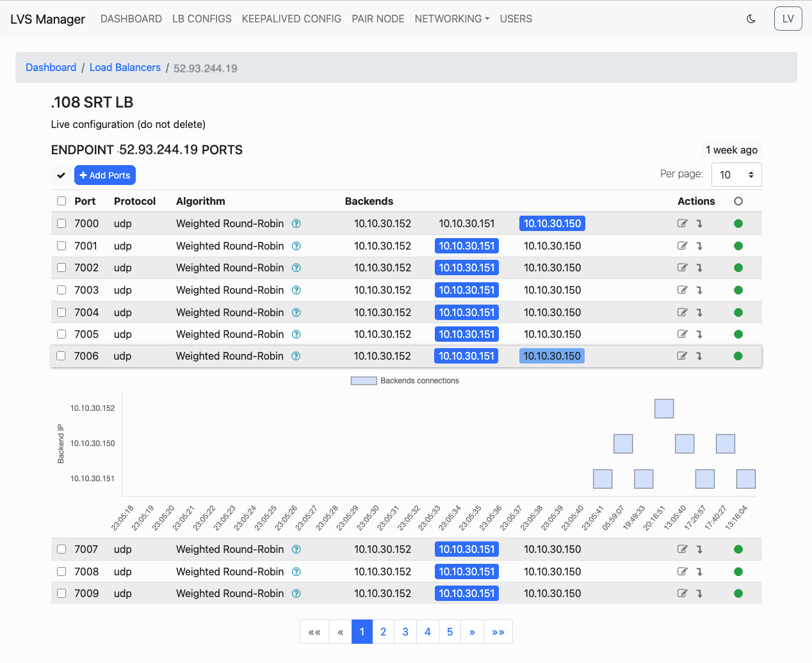Open algorithm help for port 7000
Viewport: 812px width, 663px height.
click(296, 223)
